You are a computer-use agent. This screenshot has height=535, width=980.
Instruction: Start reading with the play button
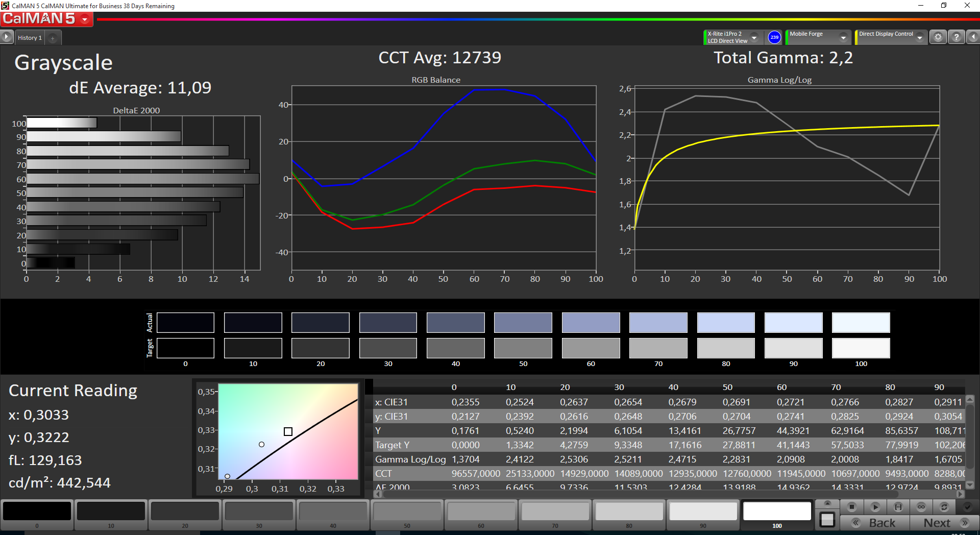(875, 507)
